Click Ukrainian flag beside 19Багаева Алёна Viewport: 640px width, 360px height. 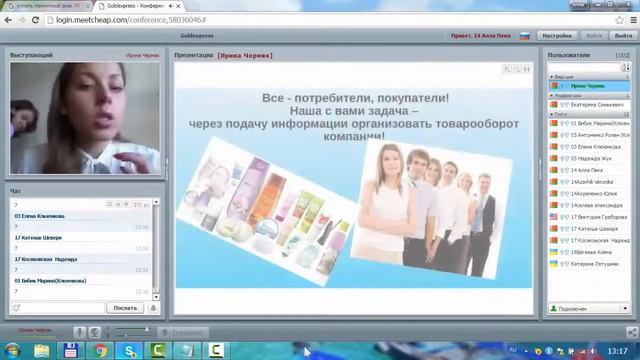coord(553,252)
